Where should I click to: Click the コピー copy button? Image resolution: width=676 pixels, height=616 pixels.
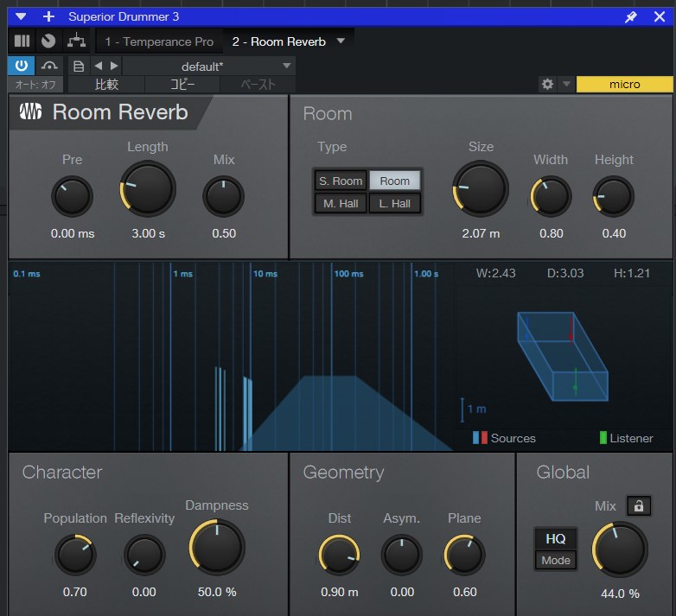182,85
